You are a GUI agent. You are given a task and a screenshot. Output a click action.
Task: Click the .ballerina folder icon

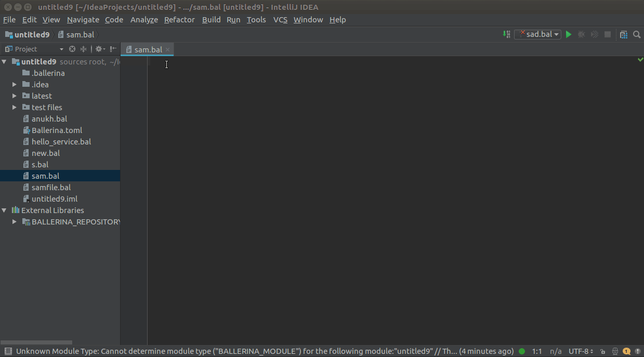(x=26, y=73)
